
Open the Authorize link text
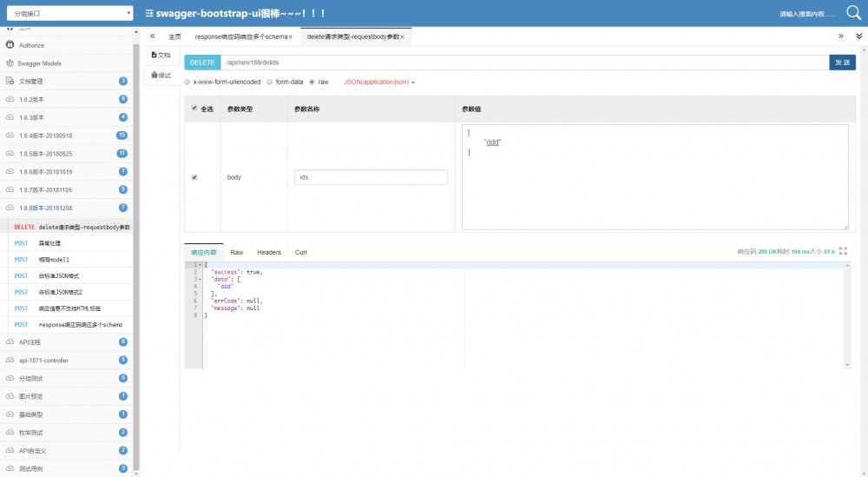31,45
